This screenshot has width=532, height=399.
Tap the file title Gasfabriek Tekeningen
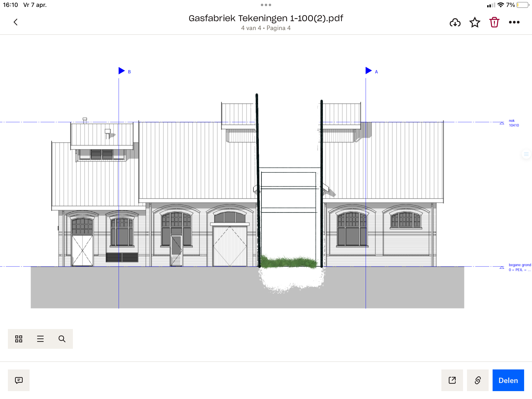[x=266, y=18]
